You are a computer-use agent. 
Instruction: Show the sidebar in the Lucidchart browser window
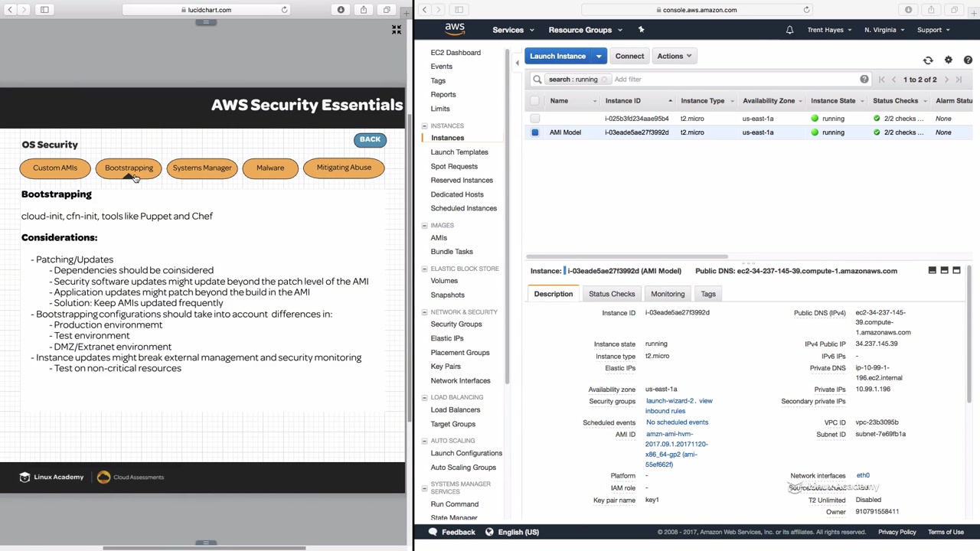point(44,10)
